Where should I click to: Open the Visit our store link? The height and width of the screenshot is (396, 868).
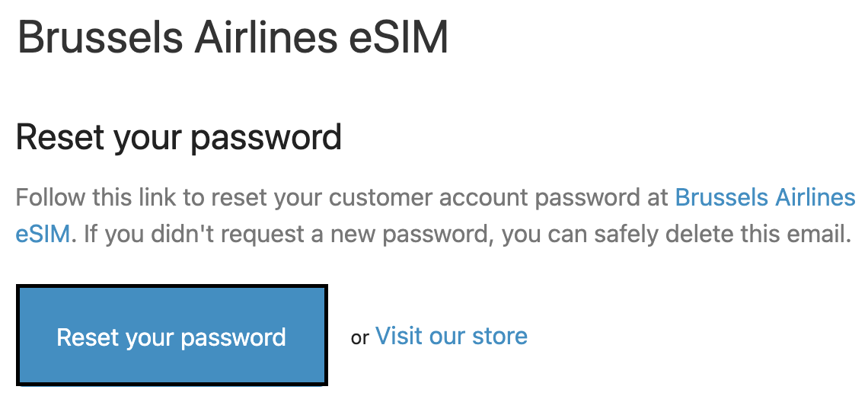451,336
